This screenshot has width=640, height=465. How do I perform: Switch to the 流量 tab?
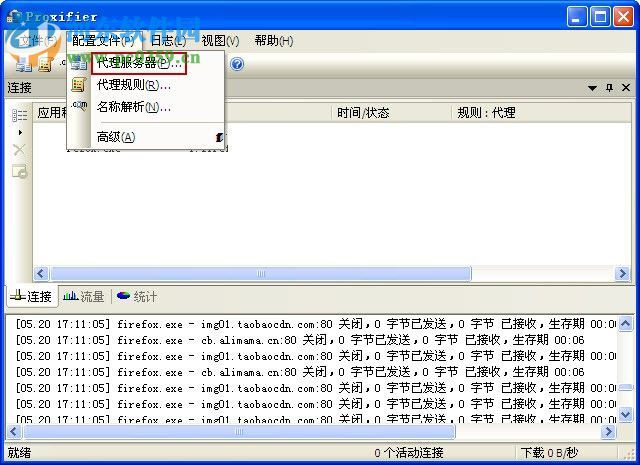84,296
